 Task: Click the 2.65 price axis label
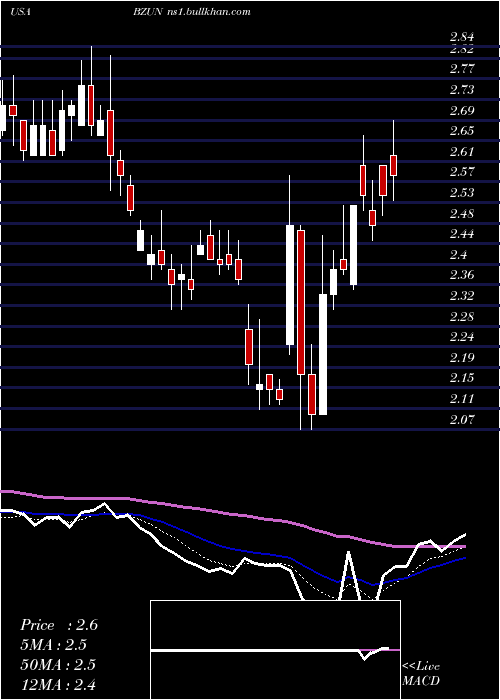pyautogui.click(x=462, y=131)
